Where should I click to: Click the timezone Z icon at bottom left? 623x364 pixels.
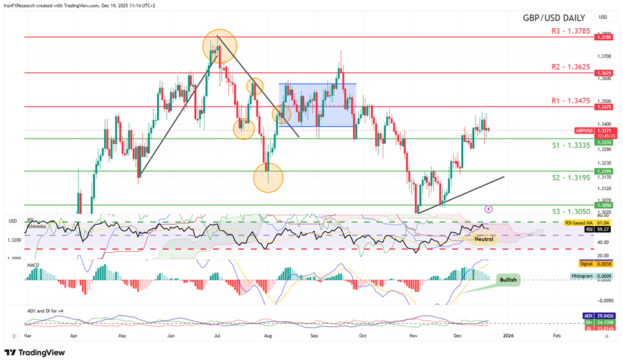point(13,335)
